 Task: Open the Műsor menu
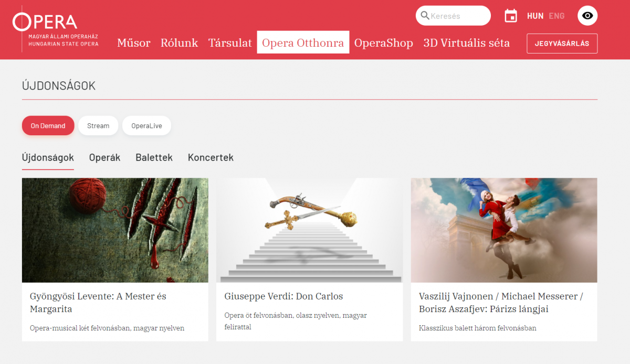pyautogui.click(x=133, y=43)
